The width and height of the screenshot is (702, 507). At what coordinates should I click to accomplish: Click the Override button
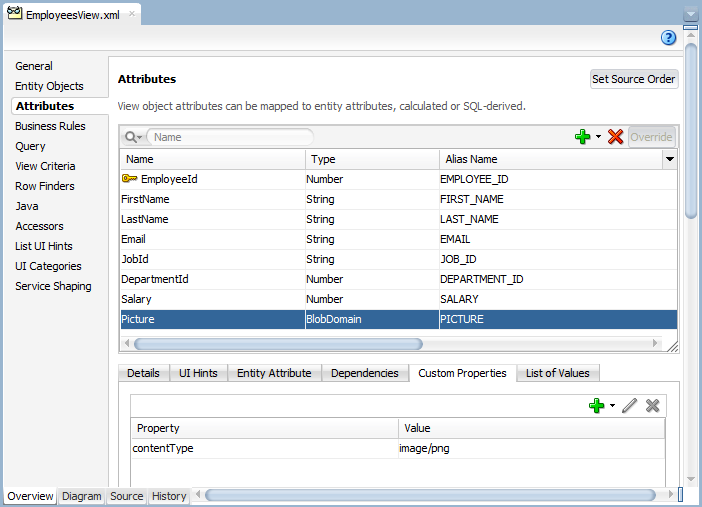[651, 137]
